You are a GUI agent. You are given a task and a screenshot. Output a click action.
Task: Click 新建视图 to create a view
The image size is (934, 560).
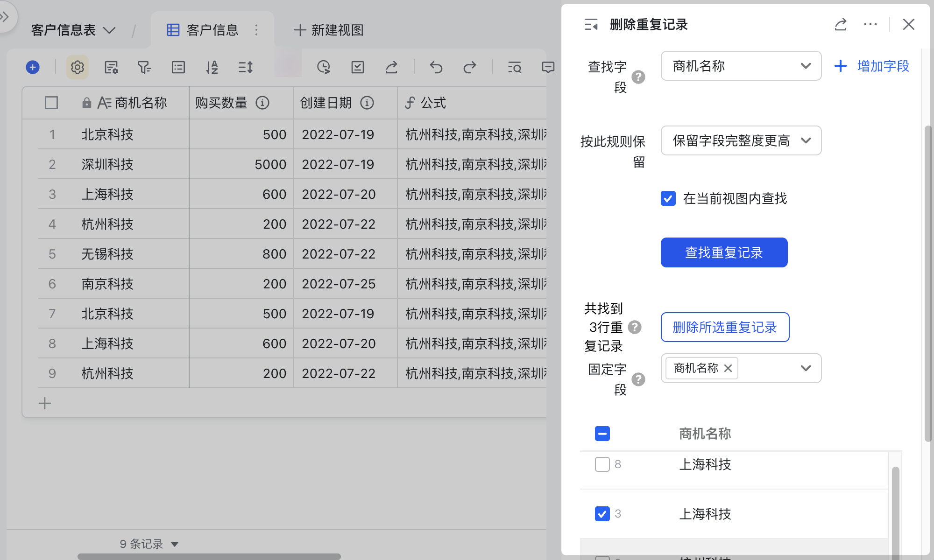click(x=329, y=30)
